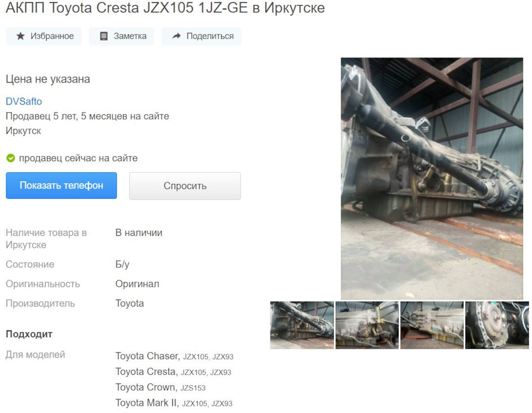Click the Toyota Crown model entry
The image size is (532, 413).
tap(161, 387)
